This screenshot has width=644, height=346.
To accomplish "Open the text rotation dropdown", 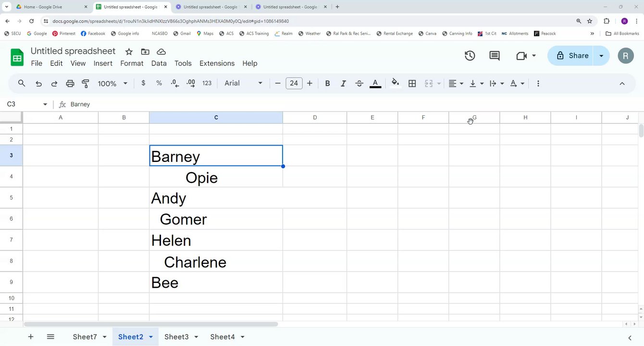I will click(x=517, y=84).
